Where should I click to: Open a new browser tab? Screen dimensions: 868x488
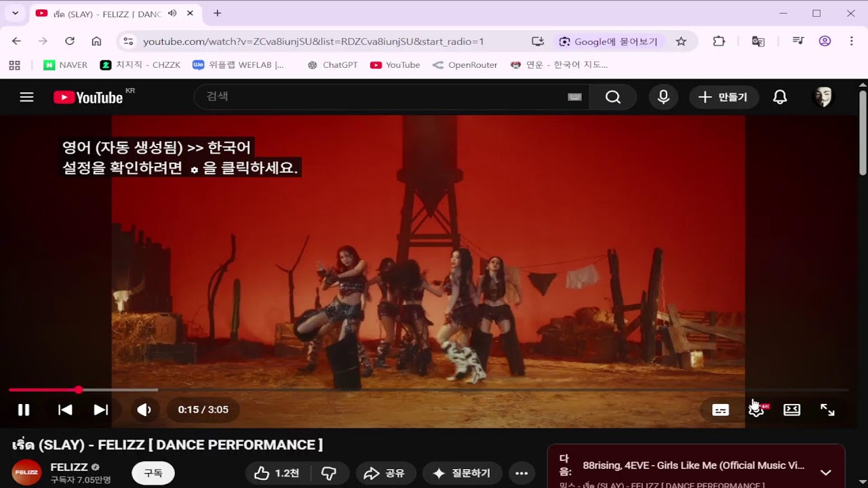click(x=217, y=13)
